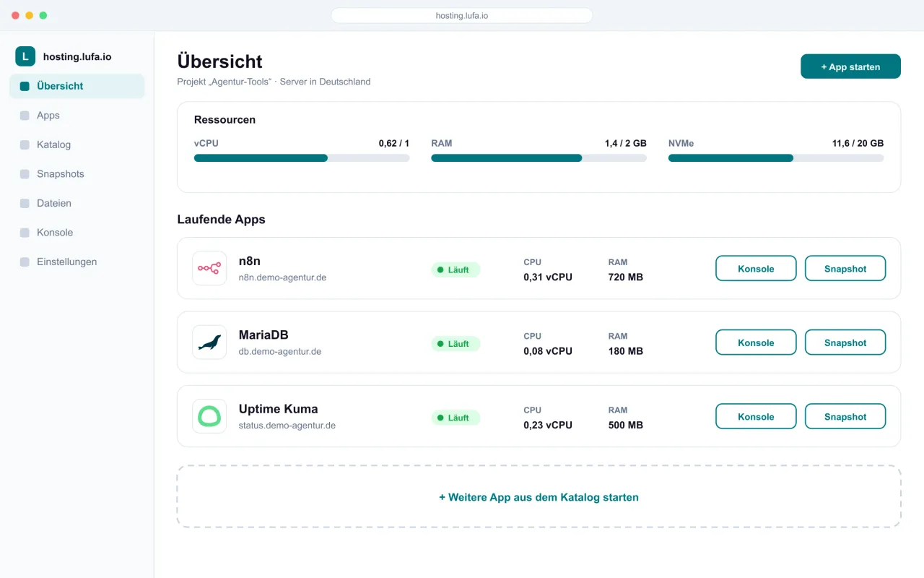Click the vCPU usage progress bar
The width and height of the screenshot is (924, 578).
[302, 158]
